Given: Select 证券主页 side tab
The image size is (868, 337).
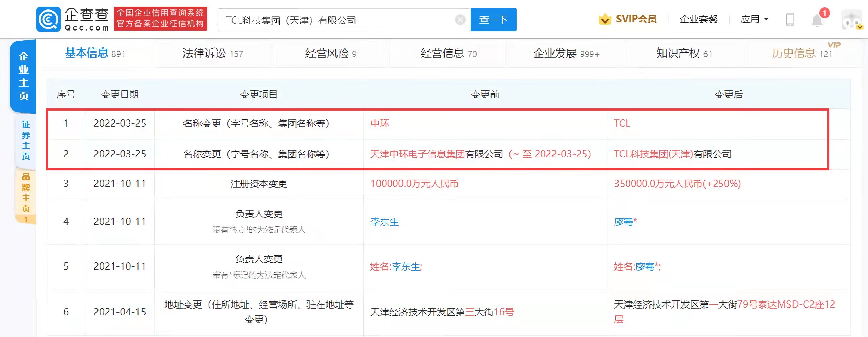Looking at the screenshot, I should (x=26, y=140).
